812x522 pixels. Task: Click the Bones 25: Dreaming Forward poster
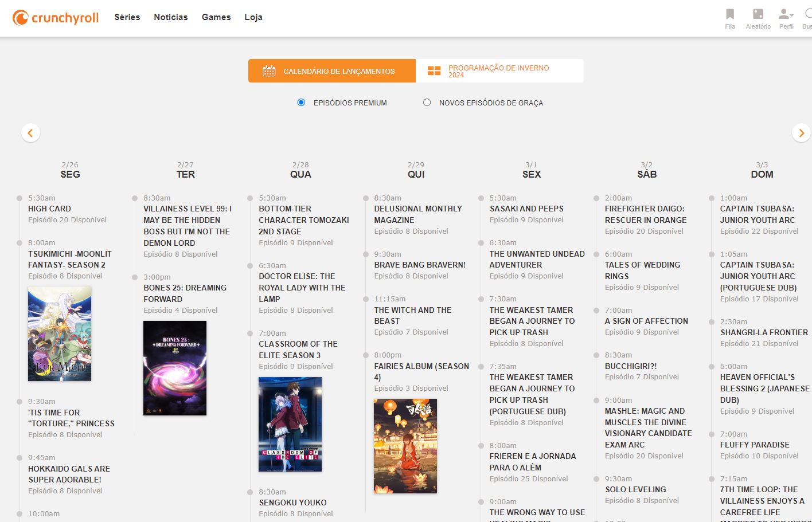click(x=174, y=367)
